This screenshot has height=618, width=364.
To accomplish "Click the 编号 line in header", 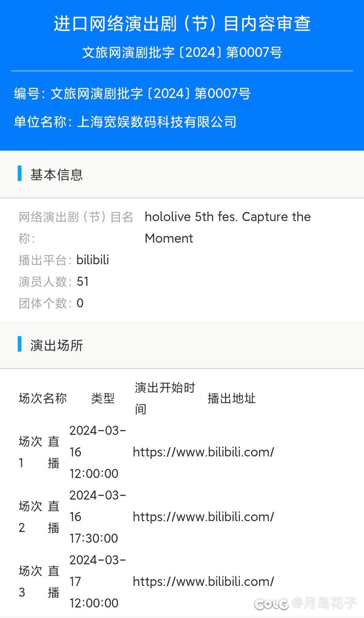I will pyautogui.click(x=132, y=93).
